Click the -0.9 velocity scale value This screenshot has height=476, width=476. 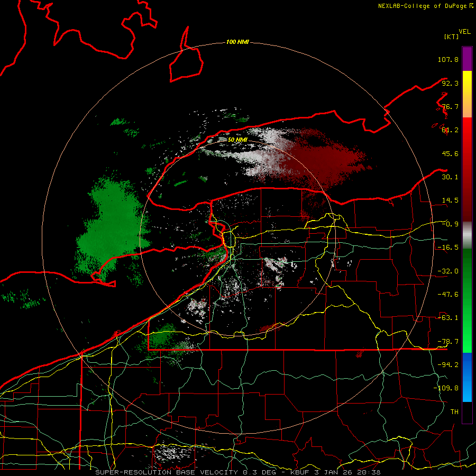pyautogui.click(x=450, y=224)
